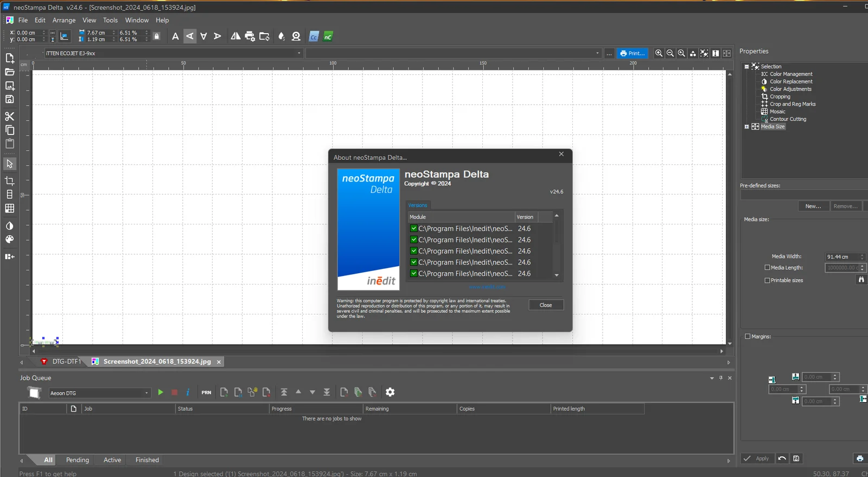Click the copy icon in left toolbar
Viewport: 868px width, 477px height.
pos(9,130)
